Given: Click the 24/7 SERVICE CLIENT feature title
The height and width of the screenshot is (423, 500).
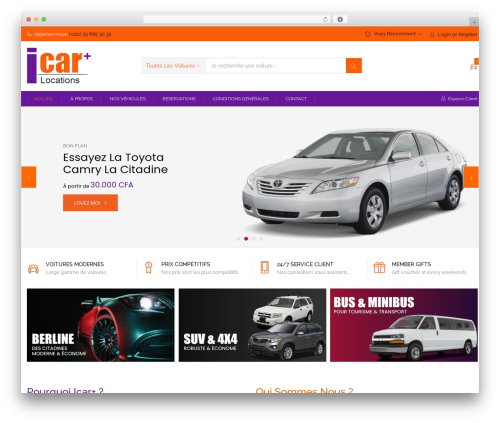Looking at the screenshot, I should click(305, 264).
